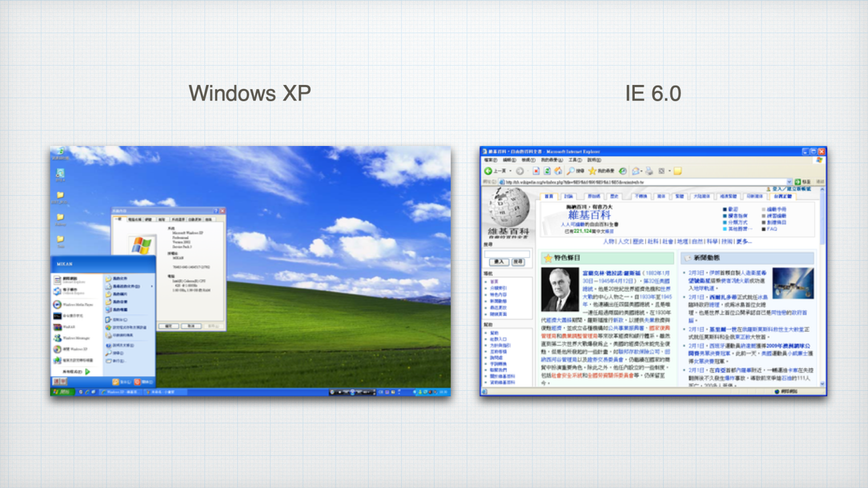Open Windows Messenger from Start menu
This screenshot has width=868, height=488.
pos(73,338)
